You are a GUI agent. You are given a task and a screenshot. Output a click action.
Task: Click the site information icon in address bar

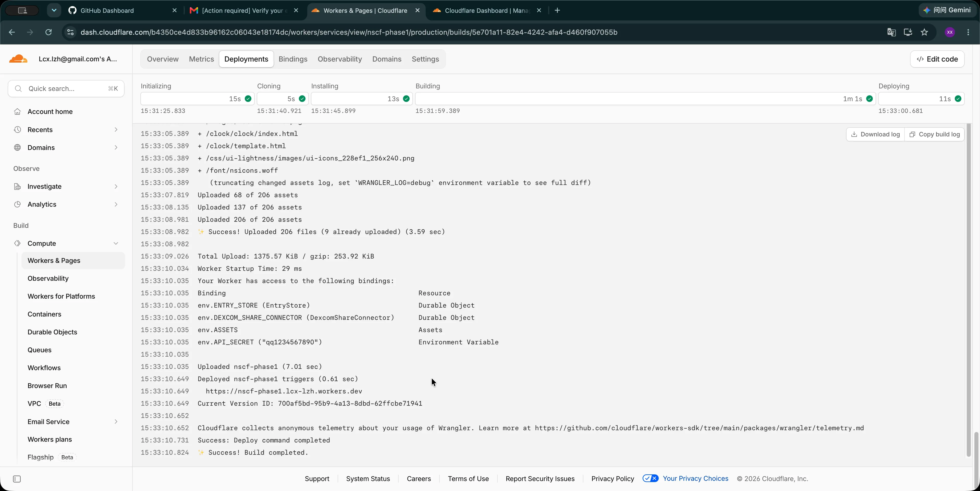[x=70, y=32]
